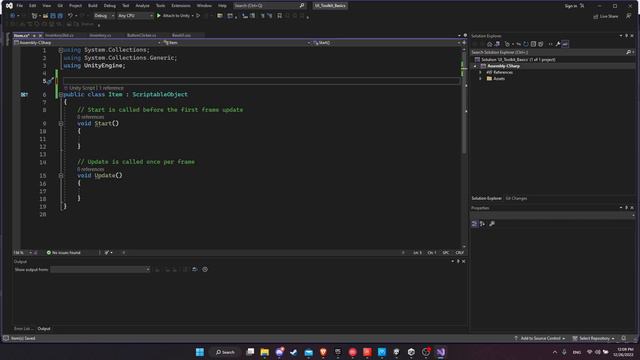The height and width of the screenshot is (360, 640).
Task: Toggle the Solution Explorer Preview Selected Items button
Action: pyautogui.click(x=565, y=44)
